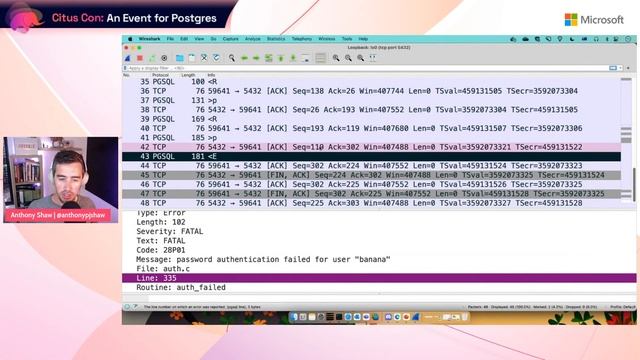Open the Apple menu

point(130,39)
